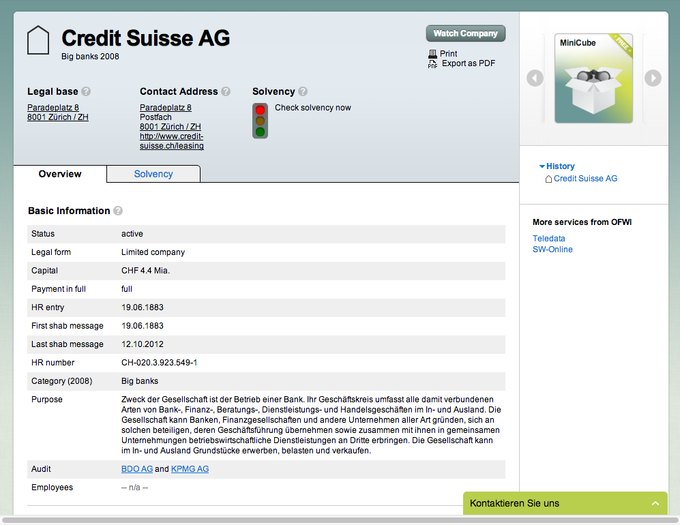Click the small house icon in History list
This screenshot has width=680, height=525.
click(549, 179)
